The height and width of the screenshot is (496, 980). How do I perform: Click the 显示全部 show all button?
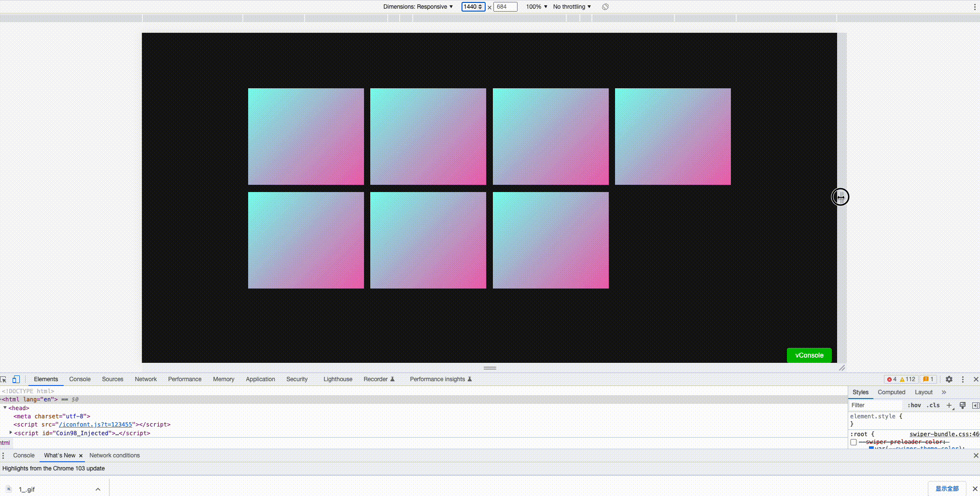tap(947, 489)
